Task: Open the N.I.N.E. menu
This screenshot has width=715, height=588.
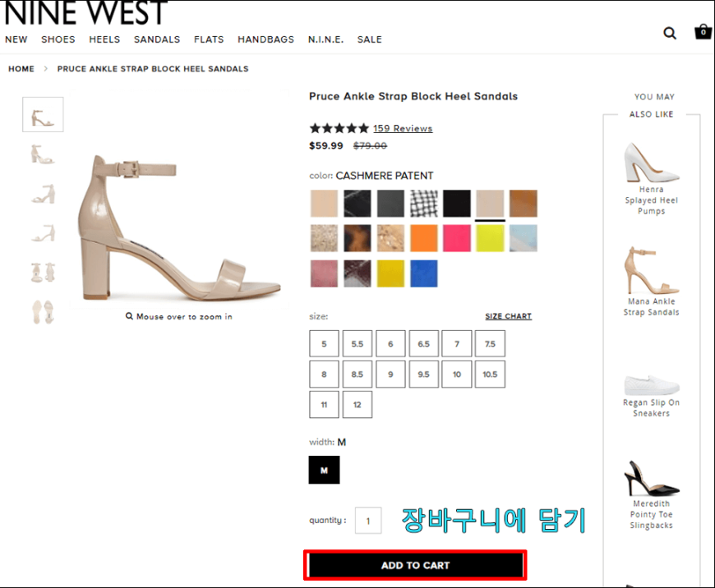Action: [x=325, y=39]
